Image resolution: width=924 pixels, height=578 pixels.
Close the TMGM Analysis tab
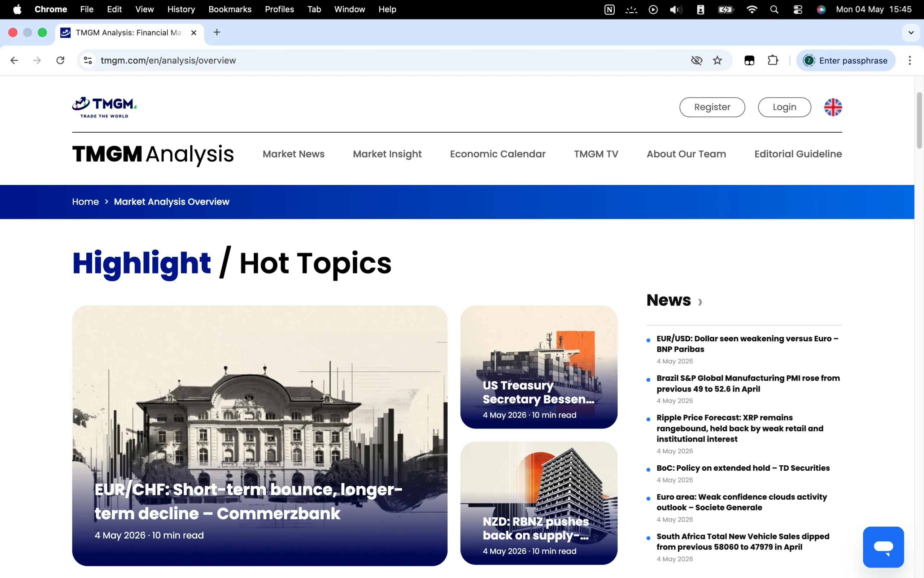(x=193, y=33)
